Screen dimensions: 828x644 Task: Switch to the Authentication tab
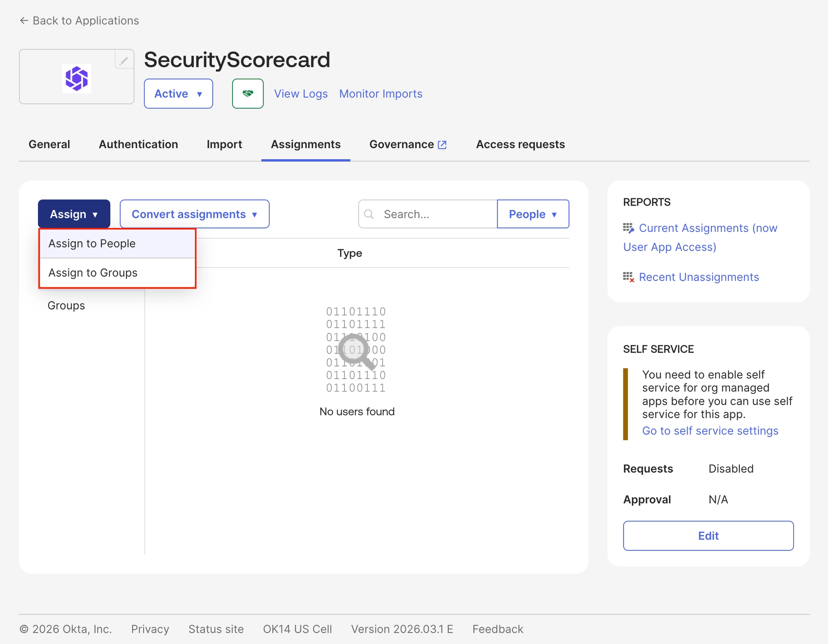tap(138, 145)
